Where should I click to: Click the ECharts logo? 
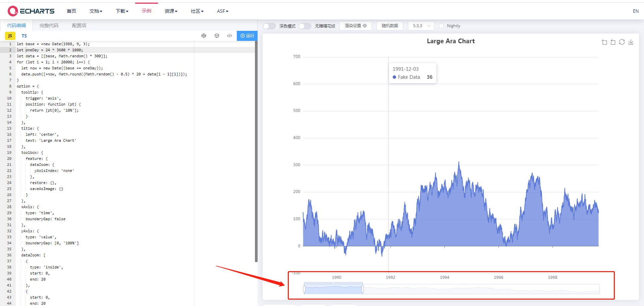point(31,11)
